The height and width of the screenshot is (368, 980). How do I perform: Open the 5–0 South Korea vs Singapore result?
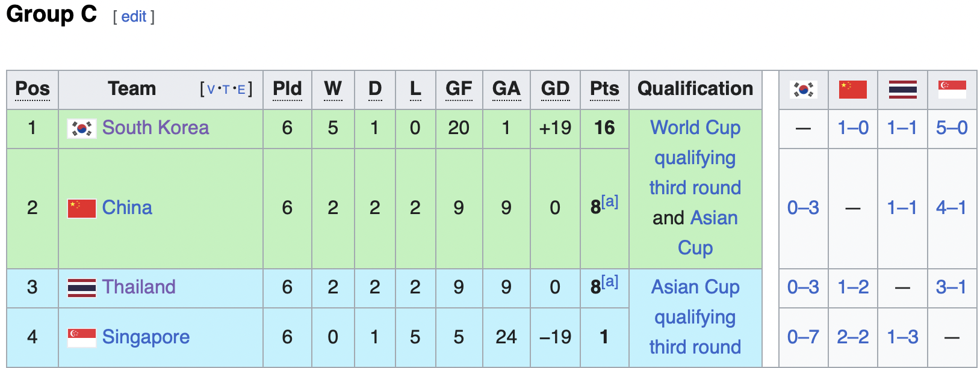tap(952, 127)
